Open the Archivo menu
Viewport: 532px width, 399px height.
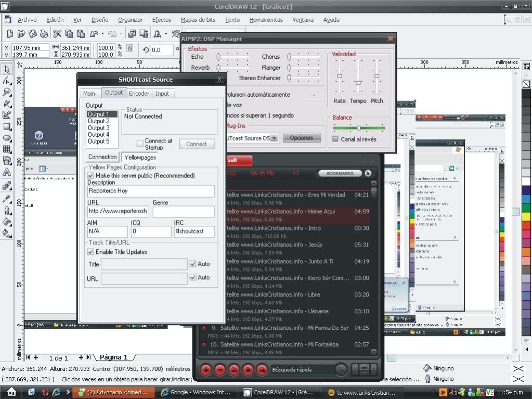point(27,20)
